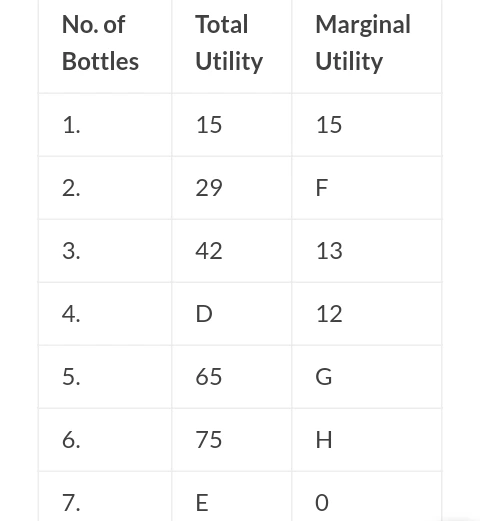Click bottle number 7 row label
This screenshot has width=480, height=521.
point(71,503)
